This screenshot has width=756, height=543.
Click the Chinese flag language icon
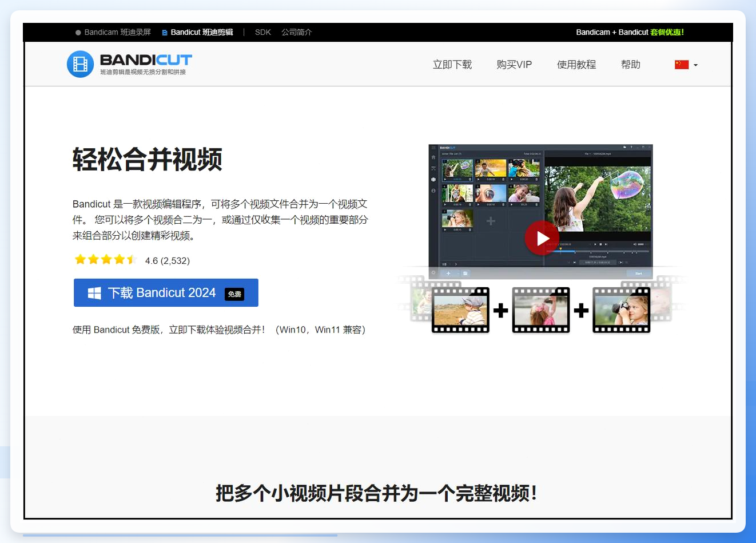point(682,65)
